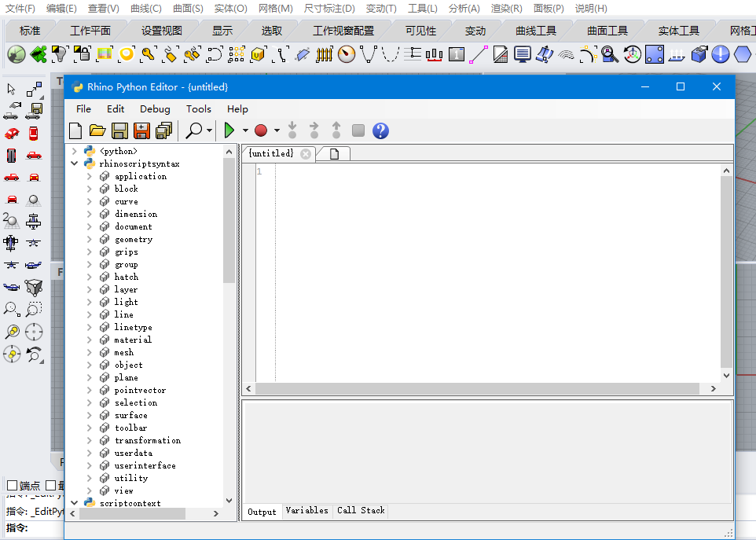Run the script with the green play icon

point(229,130)
